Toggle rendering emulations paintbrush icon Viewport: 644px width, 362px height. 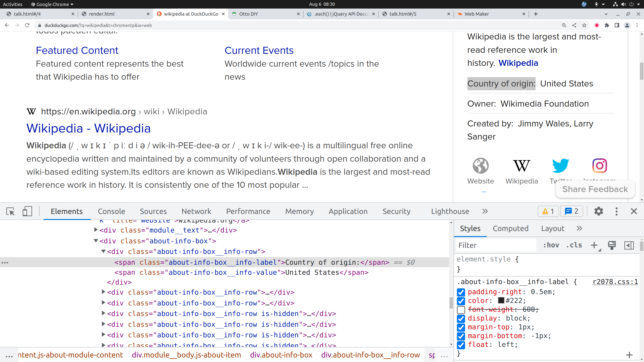point(612,245)
